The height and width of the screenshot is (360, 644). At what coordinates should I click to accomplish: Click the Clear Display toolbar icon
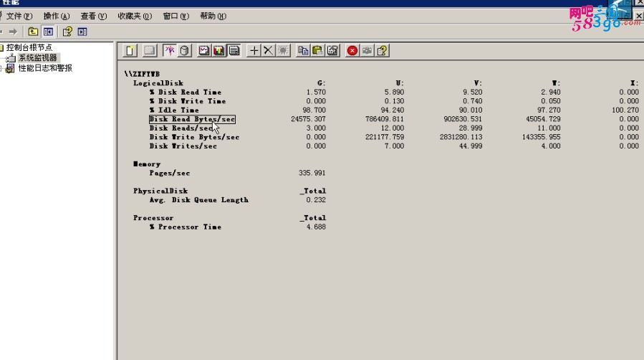[x=150, y=50]
